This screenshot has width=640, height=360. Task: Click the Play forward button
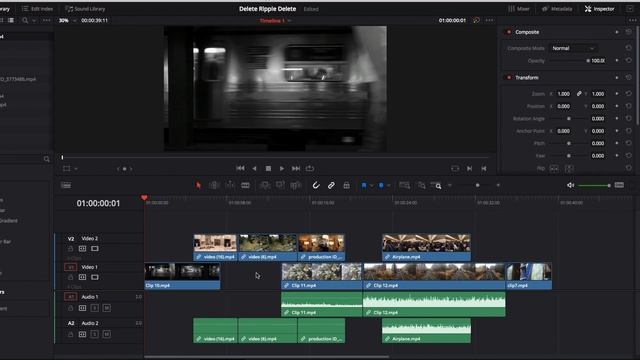pyautogui.click(x=282, y=168)
